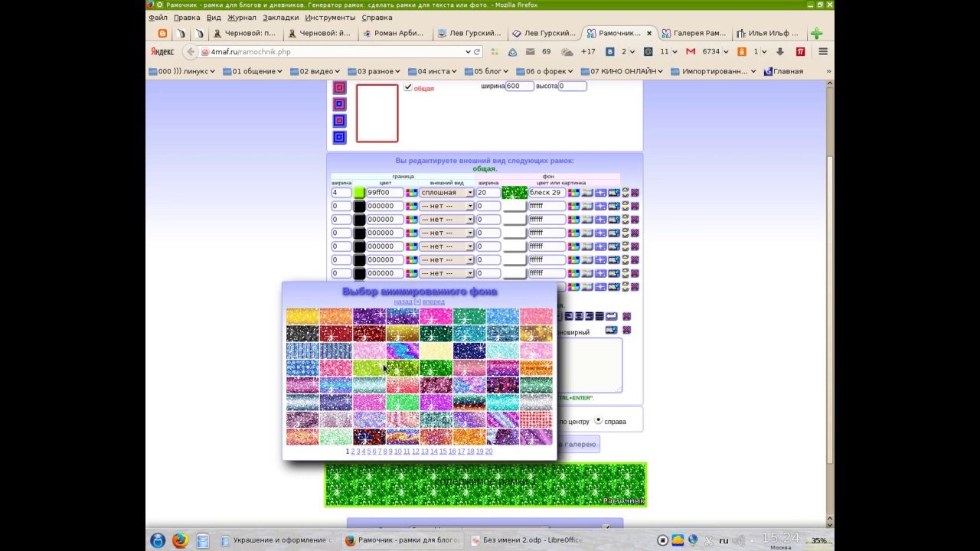This screenshot has height=551, width=980.
Task: Click the lime green border color swatch
Action: coord(359,193)
